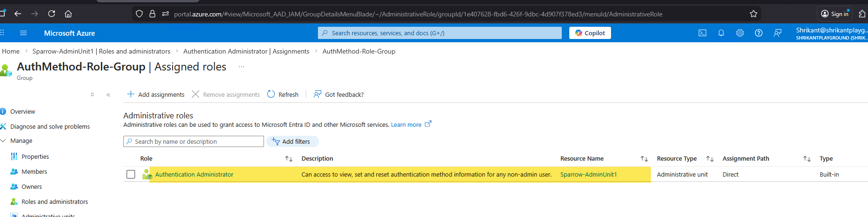Open Sparrow-AdminUnit1 Roles and administrators breadcrumb

point(101,51)
